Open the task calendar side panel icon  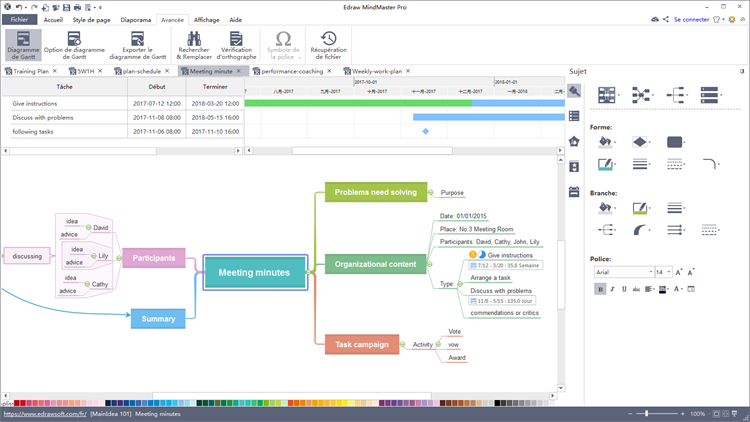574,192
